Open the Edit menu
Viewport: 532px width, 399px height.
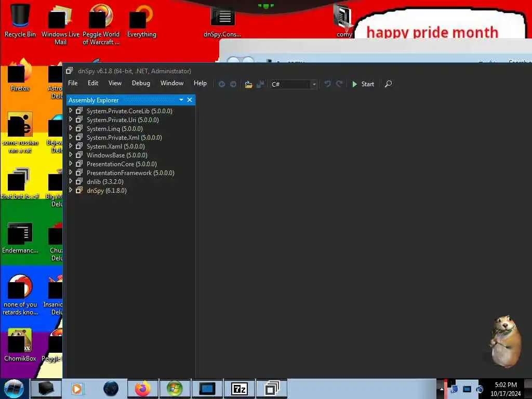pyautogui.click(x=92, y=83)
